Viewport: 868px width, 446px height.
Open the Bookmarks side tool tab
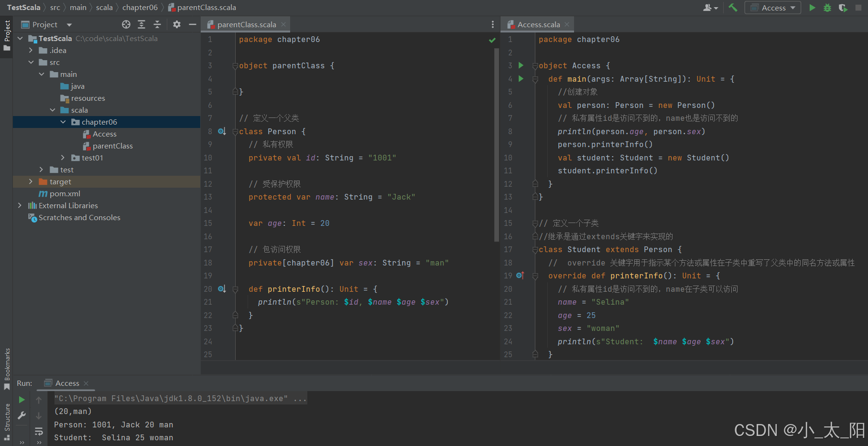(7, 369)
